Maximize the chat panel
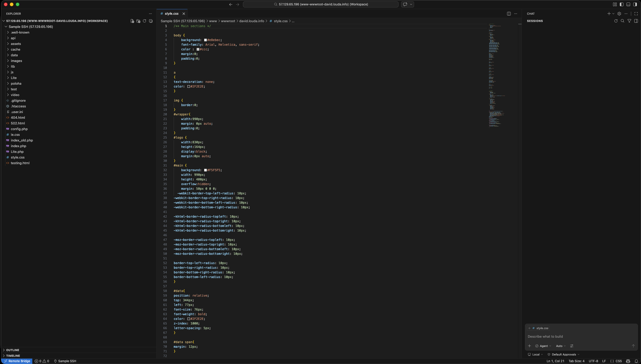Image resolution: width=641 pixels, height=364 pixels. click(x=636, y=14)
